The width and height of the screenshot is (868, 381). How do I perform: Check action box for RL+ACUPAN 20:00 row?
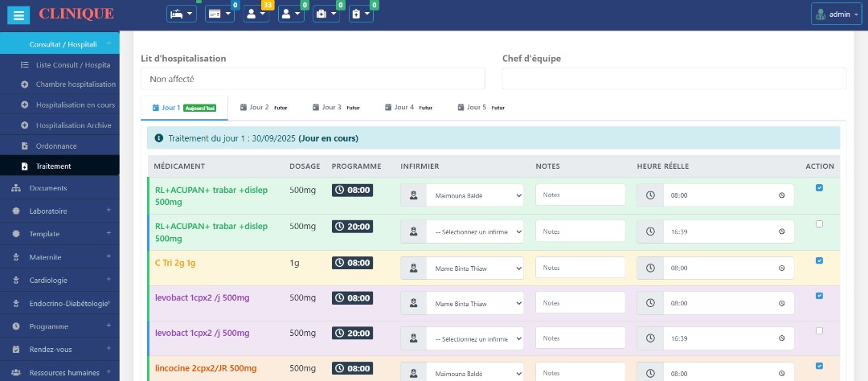[819, 224]
